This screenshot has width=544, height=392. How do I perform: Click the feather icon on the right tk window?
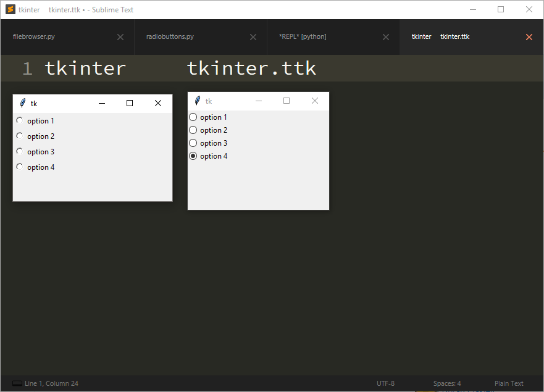coord(198,100)
